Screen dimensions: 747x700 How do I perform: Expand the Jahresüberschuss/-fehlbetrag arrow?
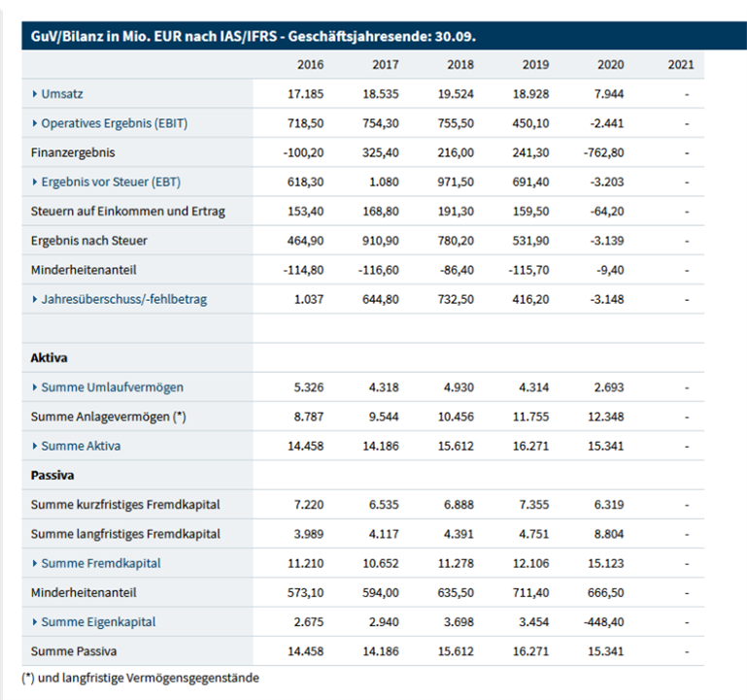(x=34, y=300)
